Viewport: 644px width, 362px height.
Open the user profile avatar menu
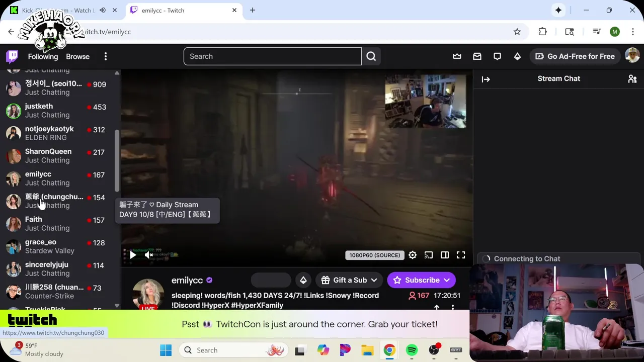tap(632, 56)
